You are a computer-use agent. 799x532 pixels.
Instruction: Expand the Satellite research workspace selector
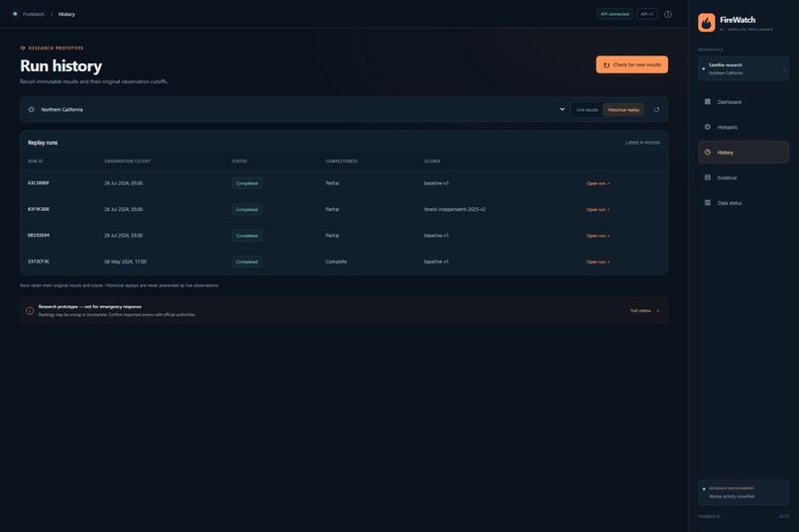[743, 68]
